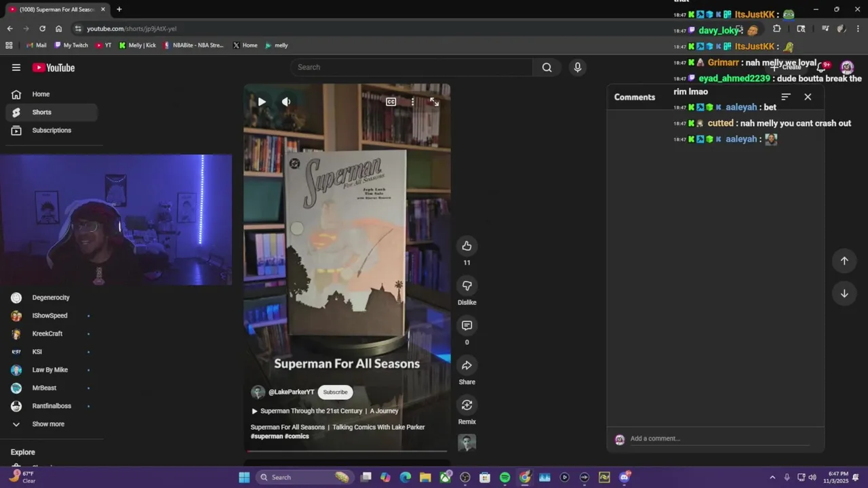The image size is (868, 488).
Task: Mute the Short's volume
Action: [x=286, y=102]
